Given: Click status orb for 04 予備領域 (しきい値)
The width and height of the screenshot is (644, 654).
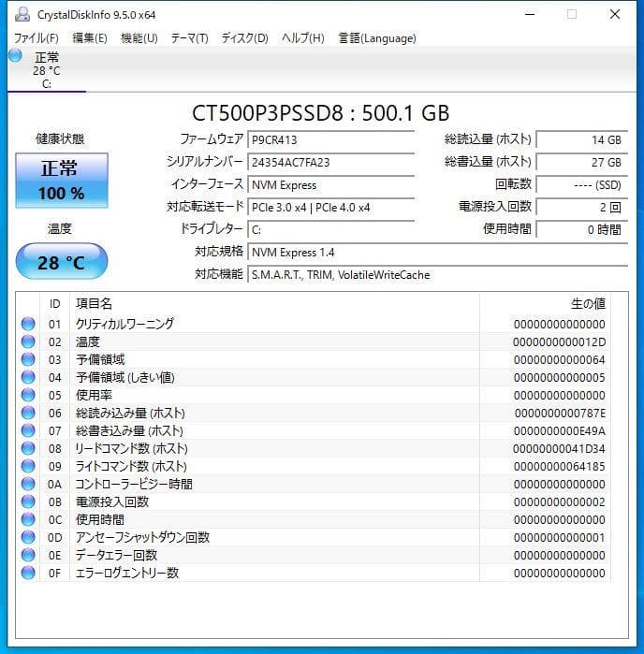Looking at the screenshot, I should click(x=28, y=377).
